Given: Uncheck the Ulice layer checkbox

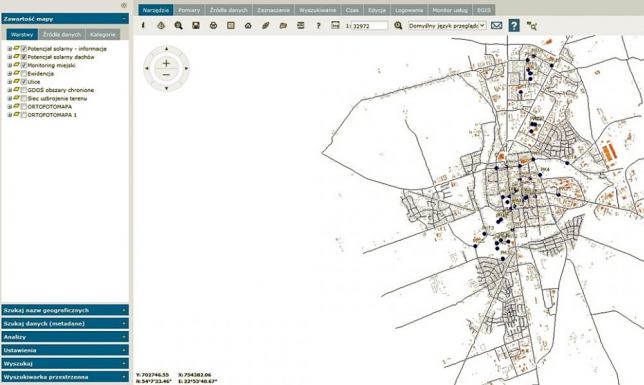Looking at the screenshot, I should pyautogui.click(x=24, y=82).
